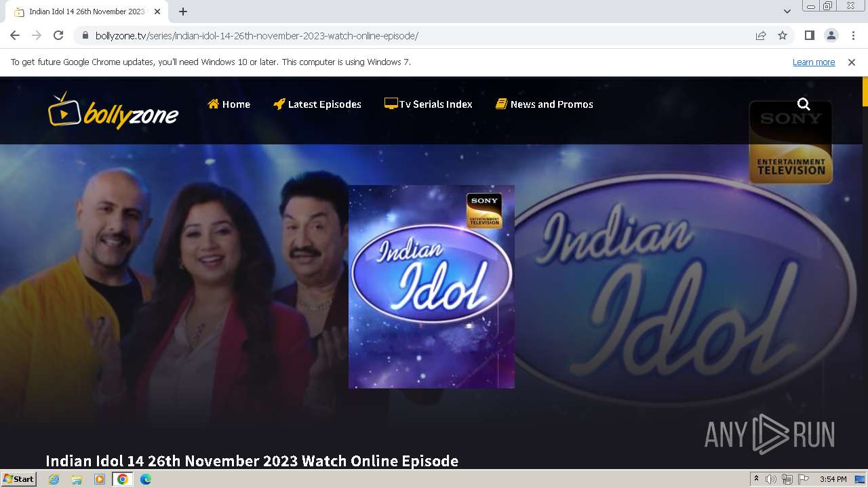The image size is (868, 488).
Task: Go forward in browser history
Action: 37,35
